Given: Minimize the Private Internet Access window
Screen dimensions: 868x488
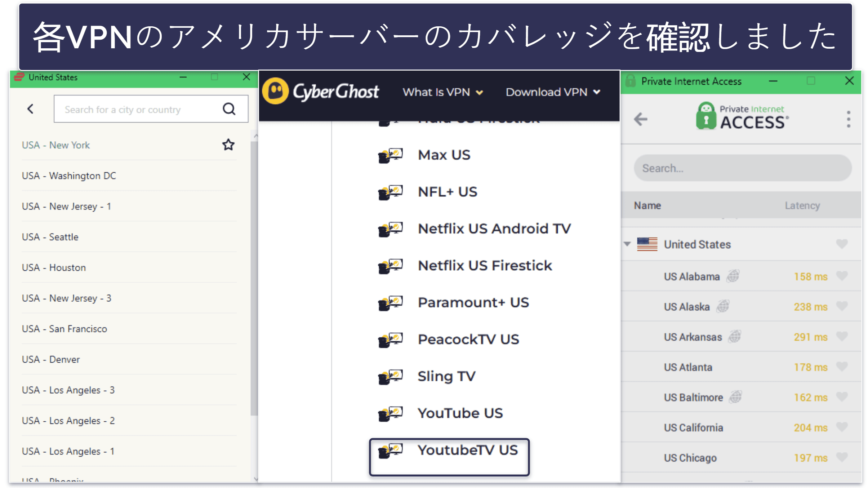Looking at the screenshot, I should [x=773, y=81].
